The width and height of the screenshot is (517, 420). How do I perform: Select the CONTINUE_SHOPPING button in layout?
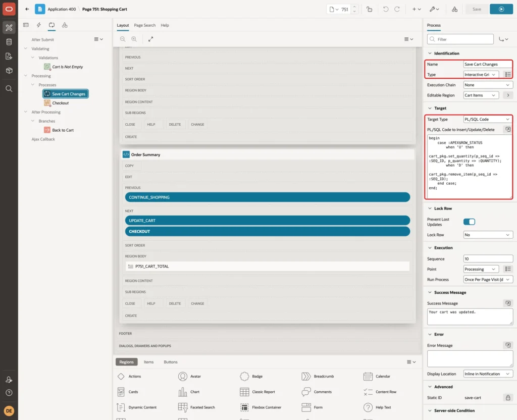(x=268, y=197)
